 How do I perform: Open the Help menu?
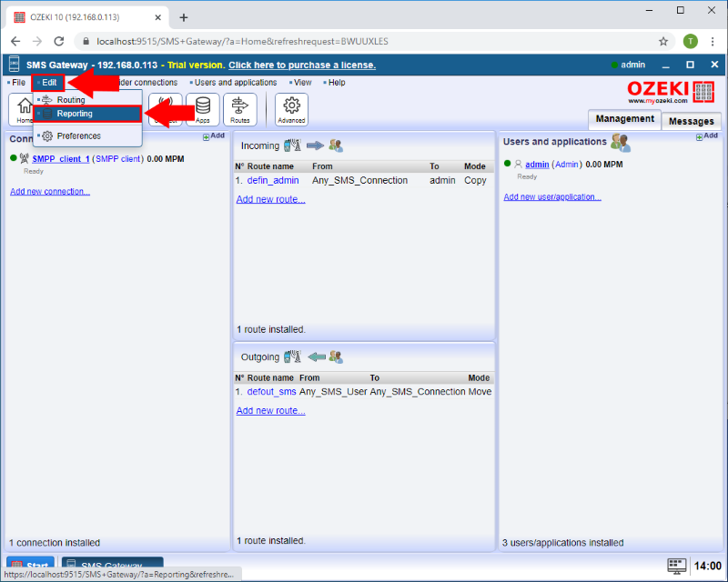pyautogui.click(x=334, y=83)
